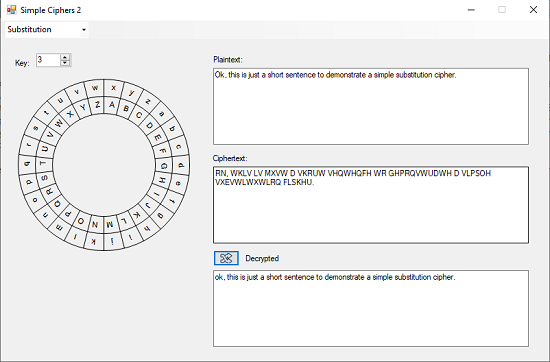
Task: Click into the Key number field
Action: tap(49, 60)
